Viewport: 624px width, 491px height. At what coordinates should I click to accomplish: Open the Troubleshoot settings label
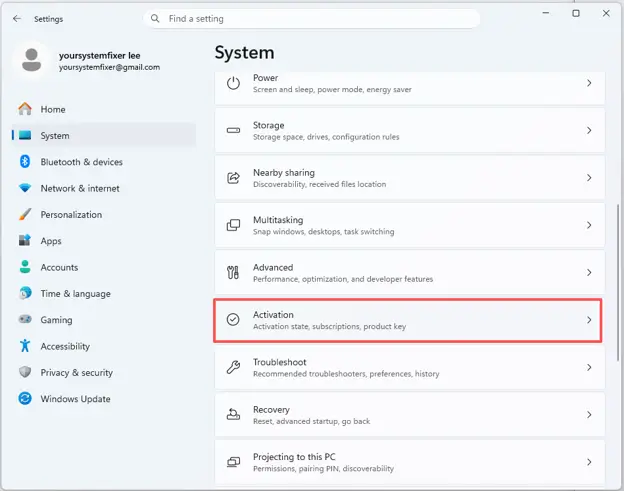tap(280, 362)
